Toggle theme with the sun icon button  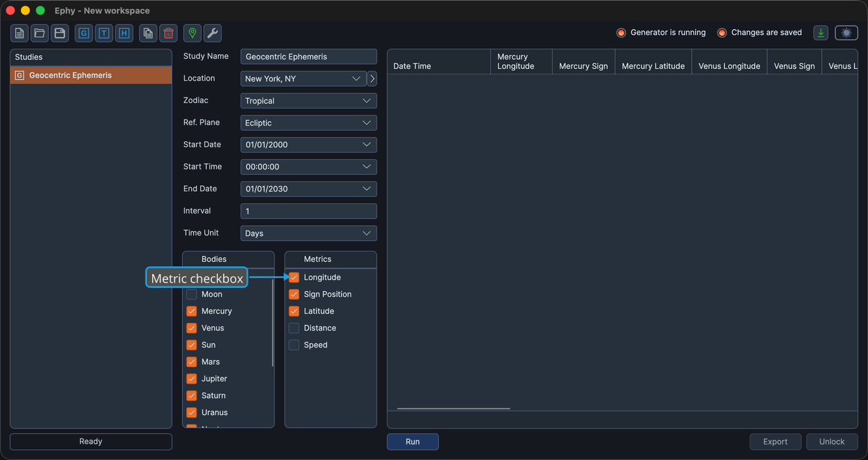tap(847, 33)
